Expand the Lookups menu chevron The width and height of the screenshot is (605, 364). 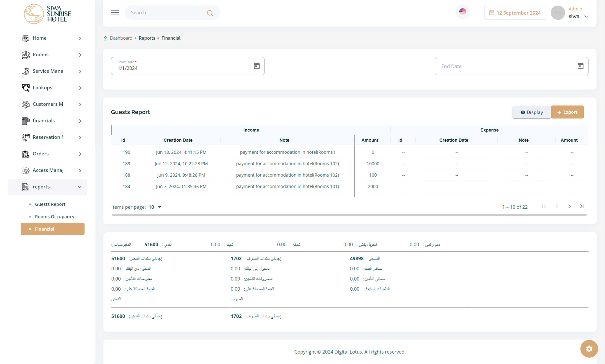[80, 88]
